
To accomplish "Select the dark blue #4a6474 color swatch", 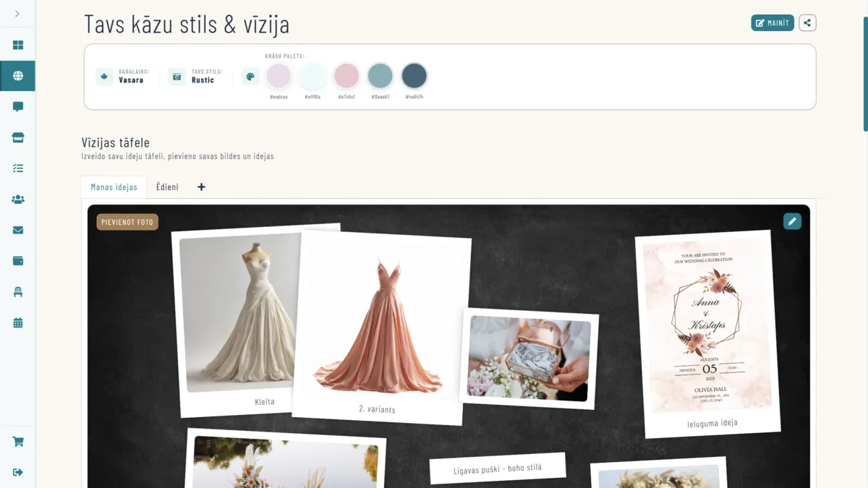I will 414,76.
